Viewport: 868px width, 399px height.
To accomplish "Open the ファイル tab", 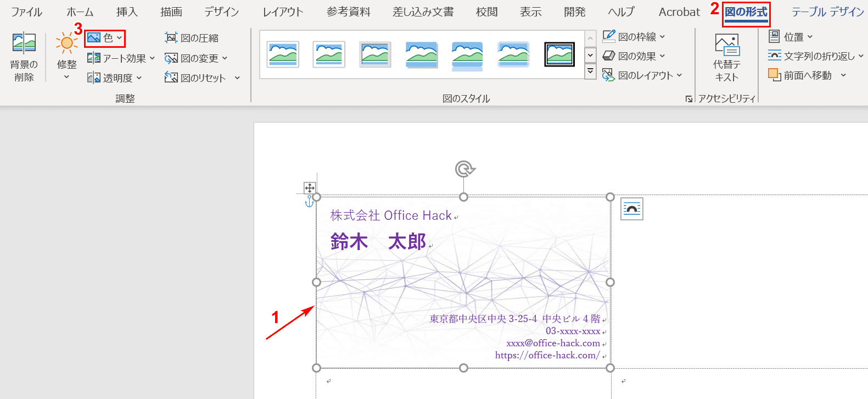I will [27, 12].
